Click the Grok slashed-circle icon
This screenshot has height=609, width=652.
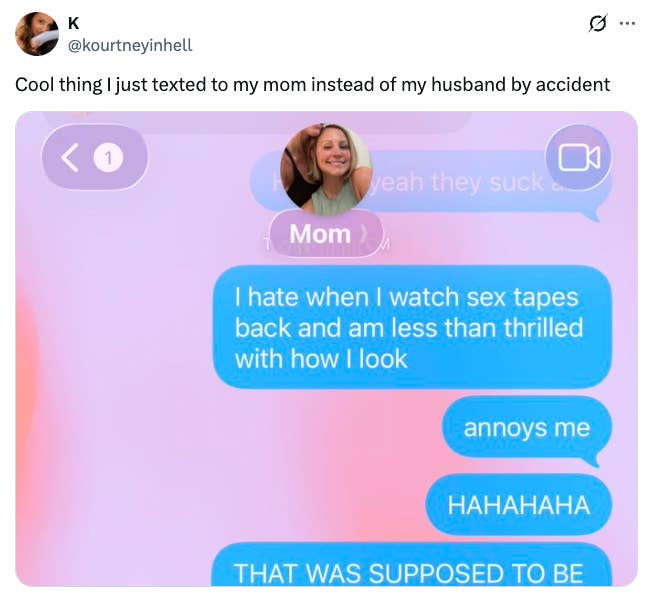point(598,23)
